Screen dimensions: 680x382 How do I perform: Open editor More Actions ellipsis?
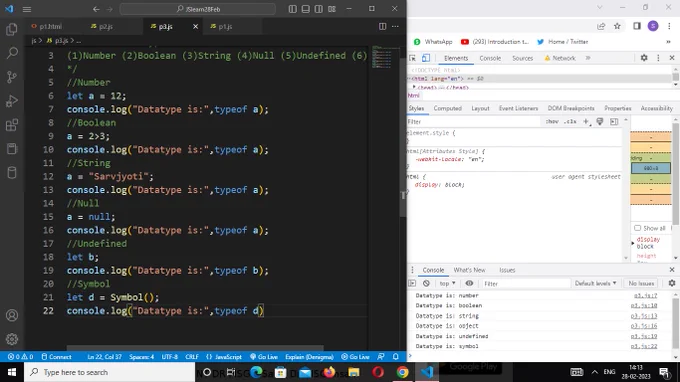(x=395, y=26)
